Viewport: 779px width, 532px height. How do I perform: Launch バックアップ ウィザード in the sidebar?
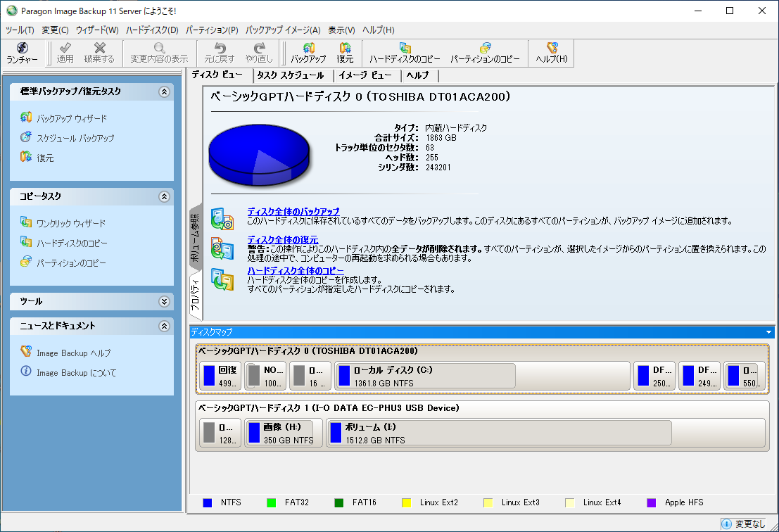point(71,118)
